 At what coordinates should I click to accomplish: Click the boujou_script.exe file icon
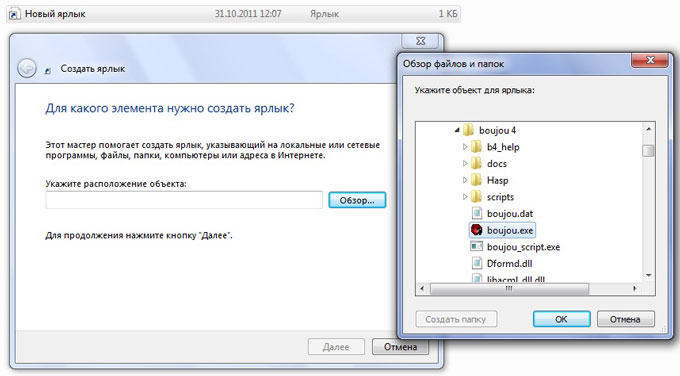(x=477, y=246)
